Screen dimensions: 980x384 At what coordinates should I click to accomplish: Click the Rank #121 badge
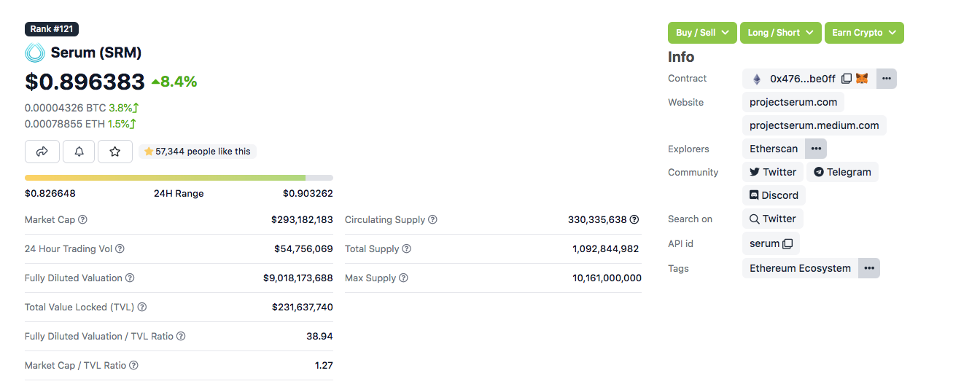click(x=52, y=29)
